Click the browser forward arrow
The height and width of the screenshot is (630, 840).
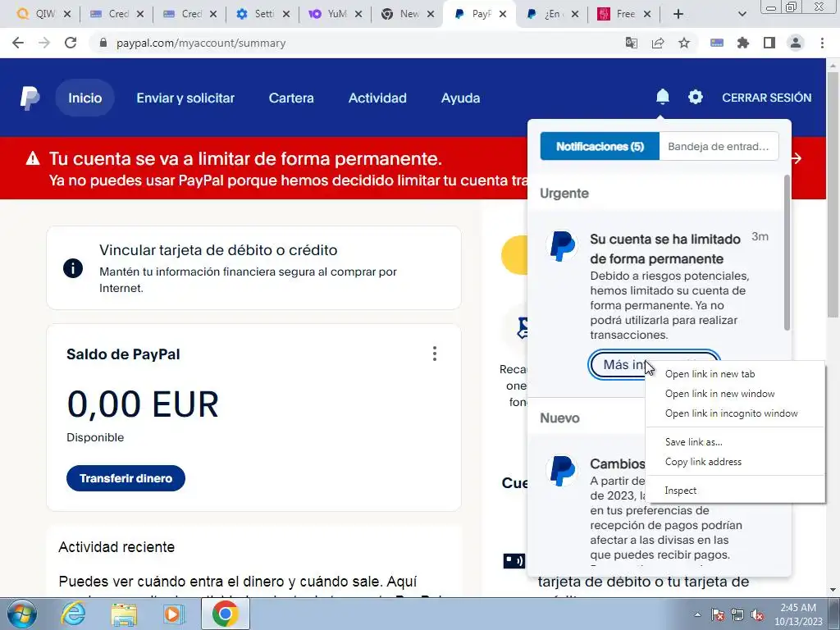(x=44, y=43)
